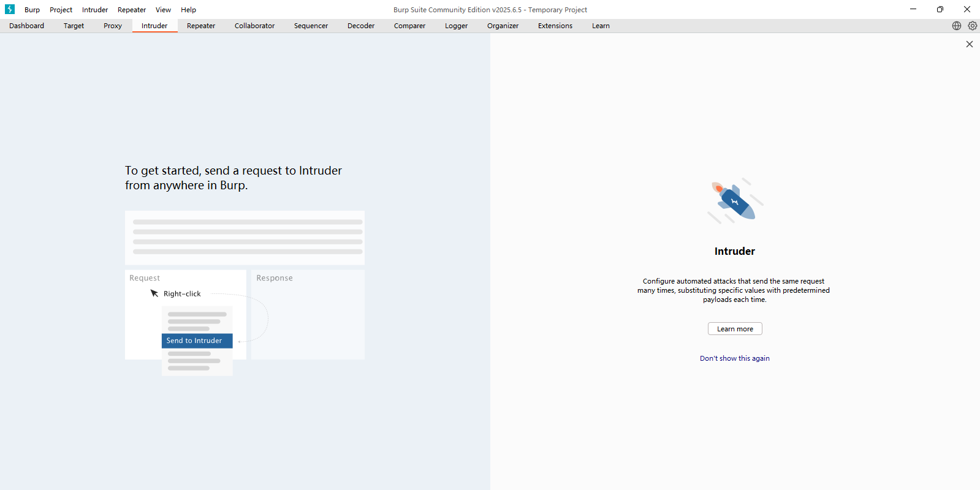Switch to the Target tab

74,26
